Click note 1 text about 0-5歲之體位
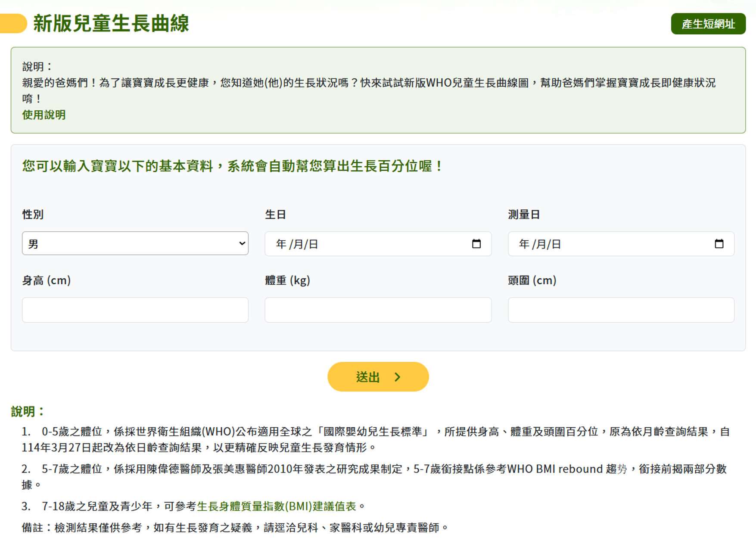This screenshot has height=547, width=756. 376,439
